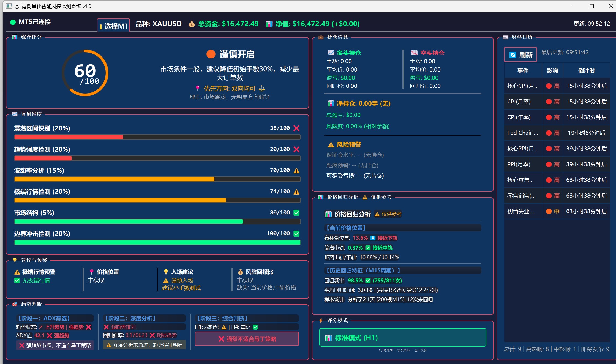Select the CPI(月率) event row

[557, 102]
